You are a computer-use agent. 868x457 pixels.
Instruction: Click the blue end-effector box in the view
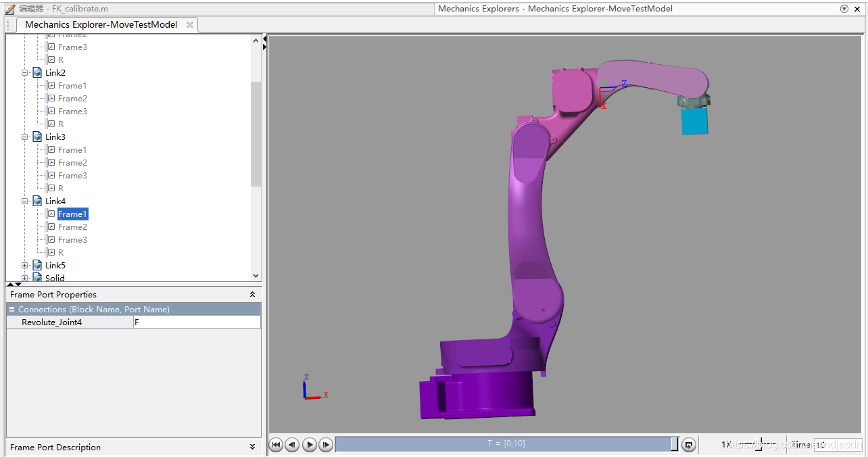click(694, 121)
